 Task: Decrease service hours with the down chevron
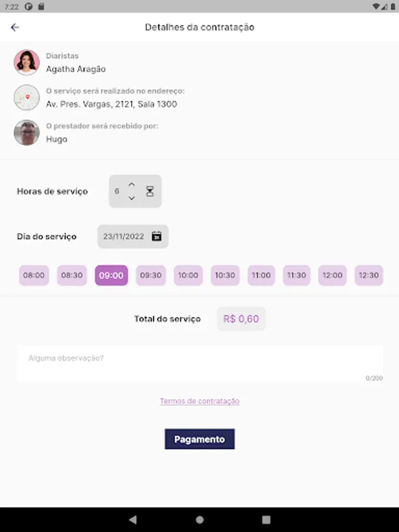(x=132, y=198)
